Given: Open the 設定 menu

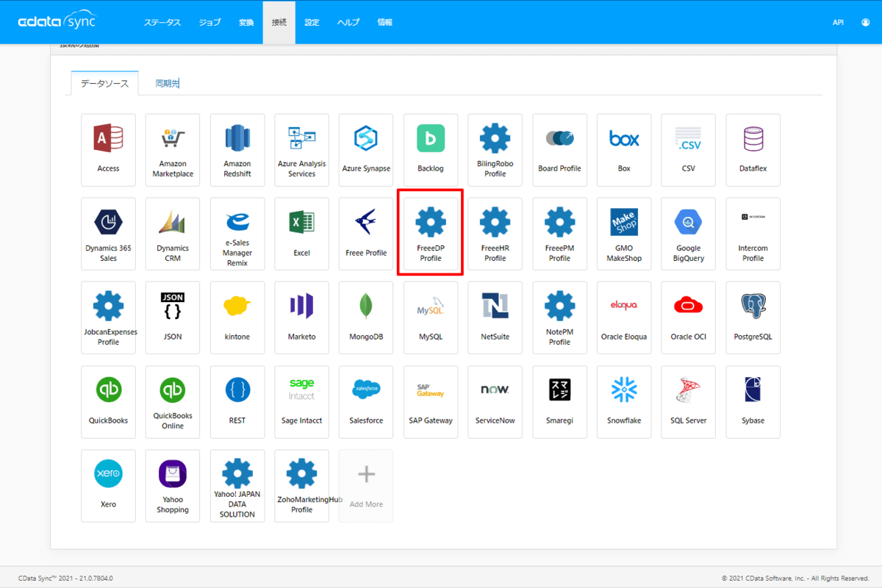Looking at the screenshot, I should tap(312, 22).
